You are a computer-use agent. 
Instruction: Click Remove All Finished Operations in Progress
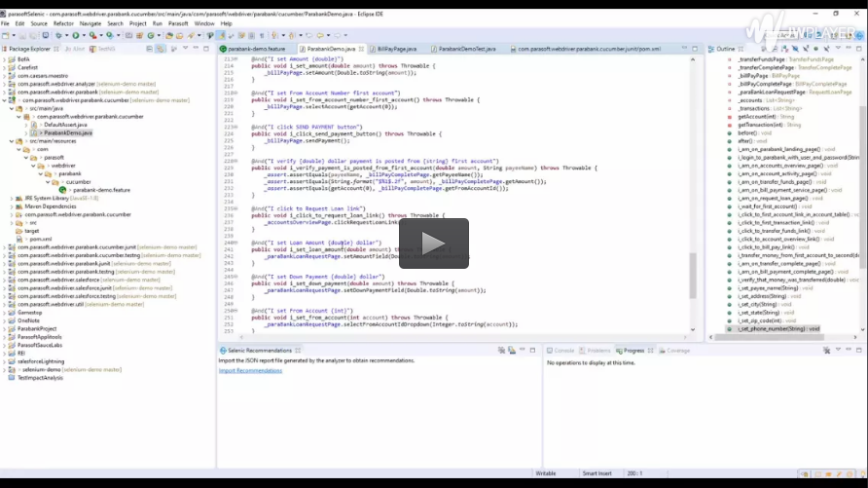click(826, 351)
